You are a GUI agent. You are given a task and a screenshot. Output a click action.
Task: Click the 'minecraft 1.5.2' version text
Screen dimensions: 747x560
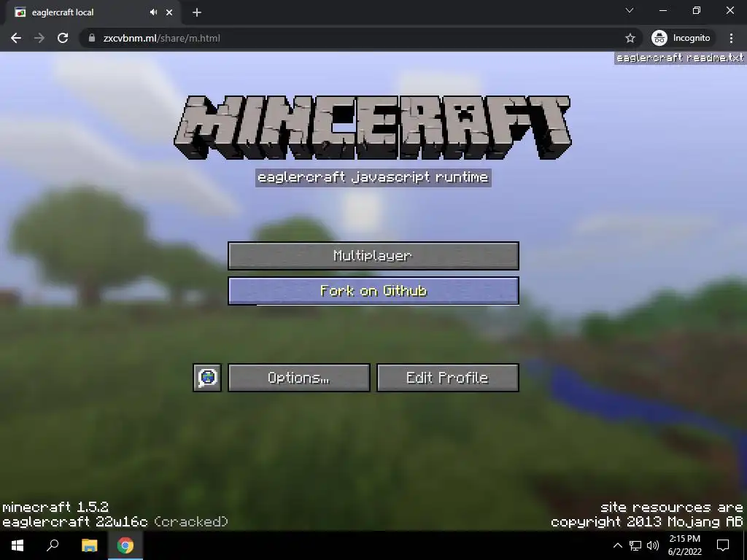tap(55, 507)
